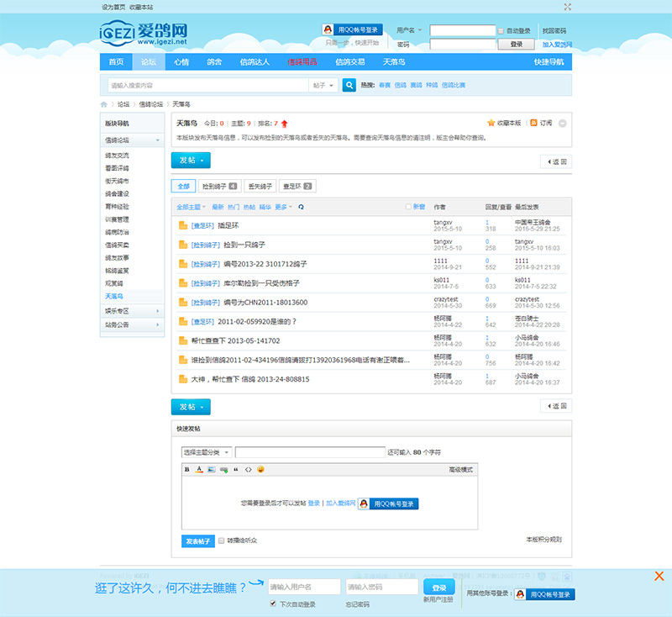672x617 pixels.
Task: Click hot search term 信鸽比赛
Action: tap(454, 85)
